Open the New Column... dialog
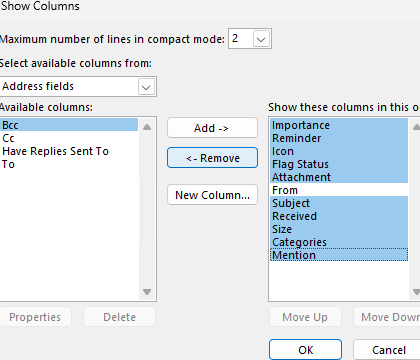 point(212,195)
